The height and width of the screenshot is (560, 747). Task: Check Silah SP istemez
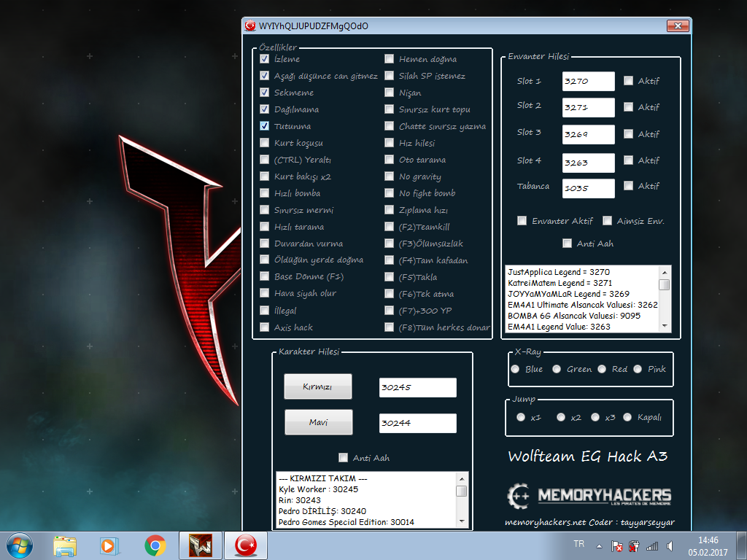pyautogui.click(x=390, y=76)
